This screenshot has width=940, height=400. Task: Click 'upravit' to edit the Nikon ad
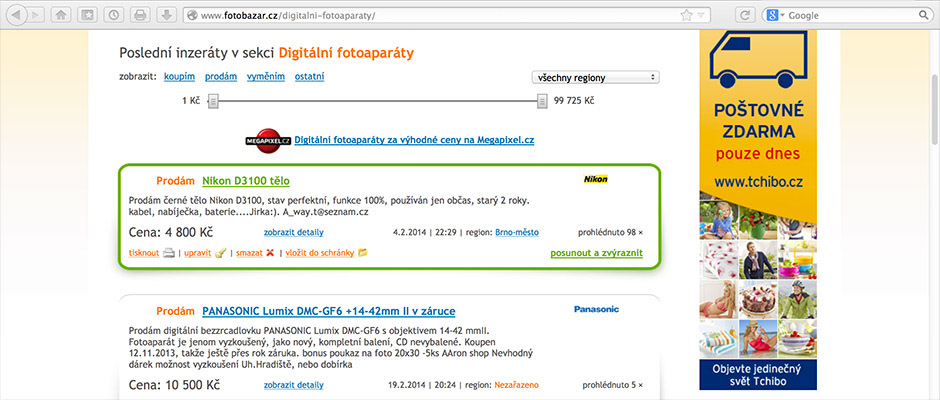(x=197, y=253)
